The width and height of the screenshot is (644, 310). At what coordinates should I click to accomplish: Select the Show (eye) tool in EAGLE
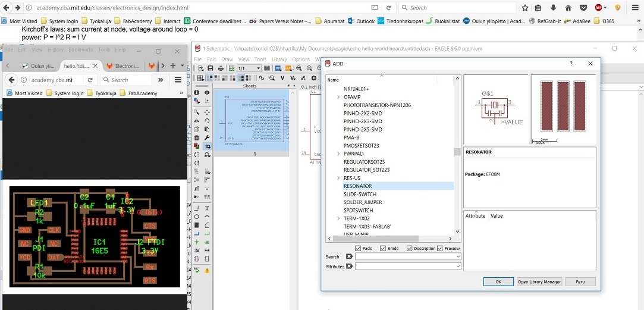pos(207,92)
